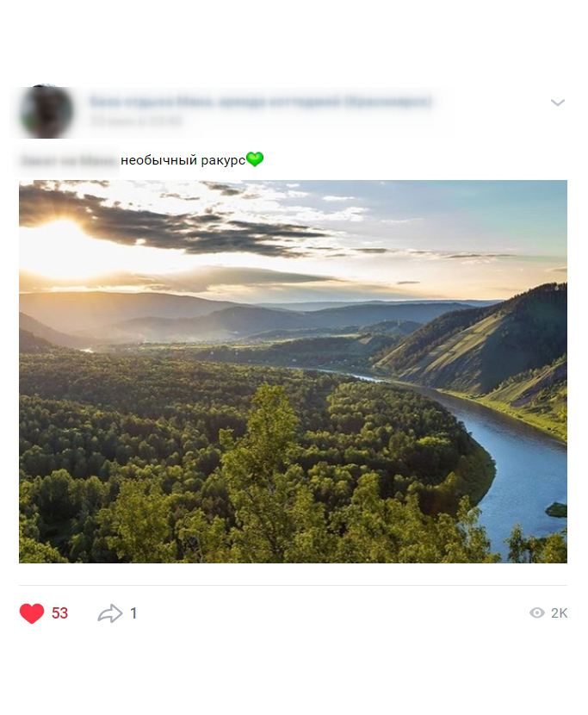Screen dimensions: 588x715
Task: Click the green heart emoji in caption
Action: point(255,159)
